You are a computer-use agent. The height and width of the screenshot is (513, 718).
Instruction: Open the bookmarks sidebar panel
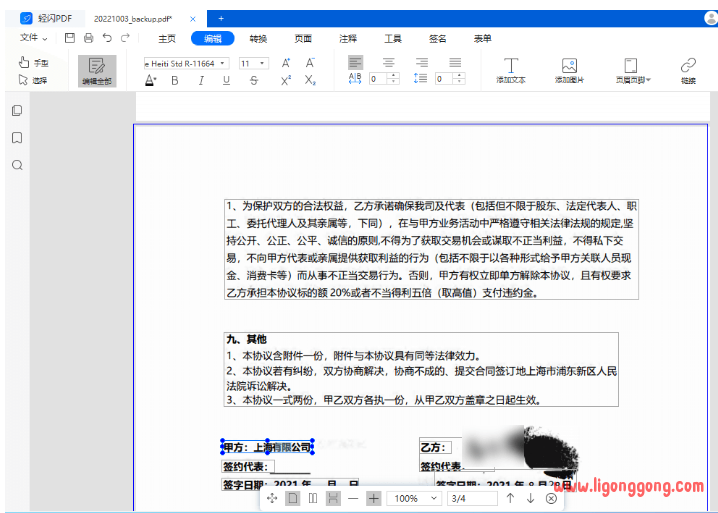[x=17, y=138]
